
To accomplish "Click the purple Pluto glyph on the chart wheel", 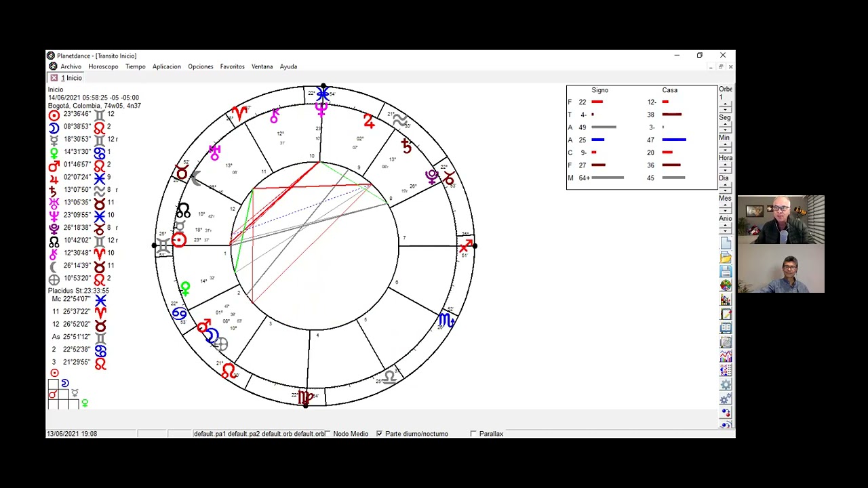I will pyautogui.click(x=431, y=177).
